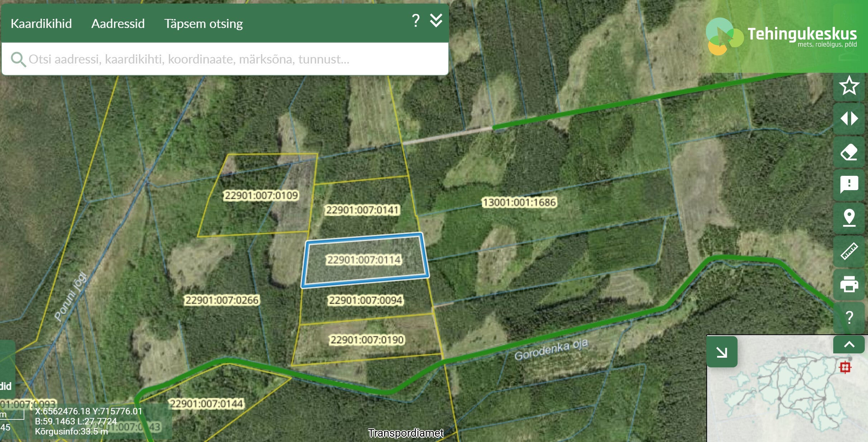This screenshot has width=868, height=442.
Task: Select parcel labeled 22901:007:0114
Action: 363,260
